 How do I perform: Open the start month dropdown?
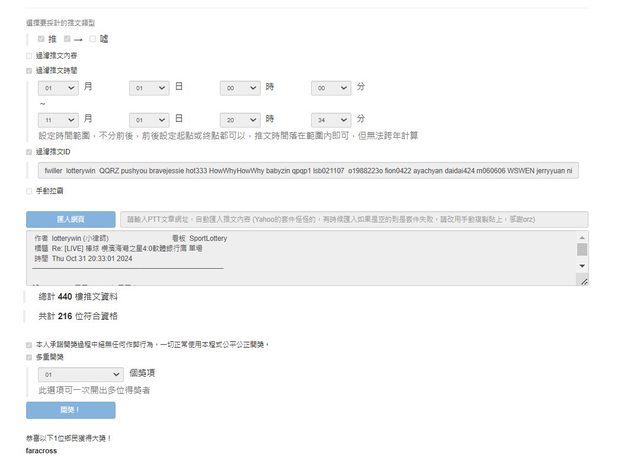(x=58, y=88)
